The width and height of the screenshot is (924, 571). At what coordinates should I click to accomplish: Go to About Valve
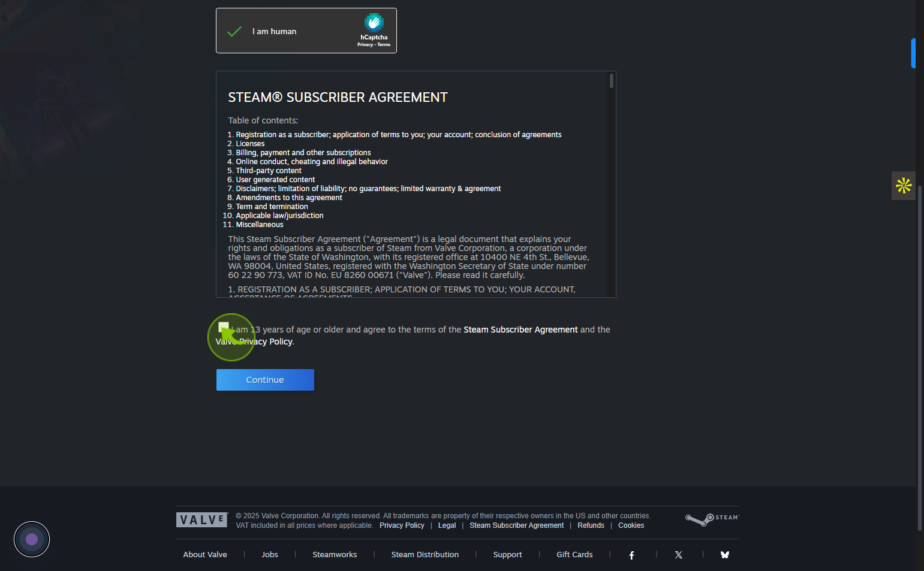pos(205,555)
